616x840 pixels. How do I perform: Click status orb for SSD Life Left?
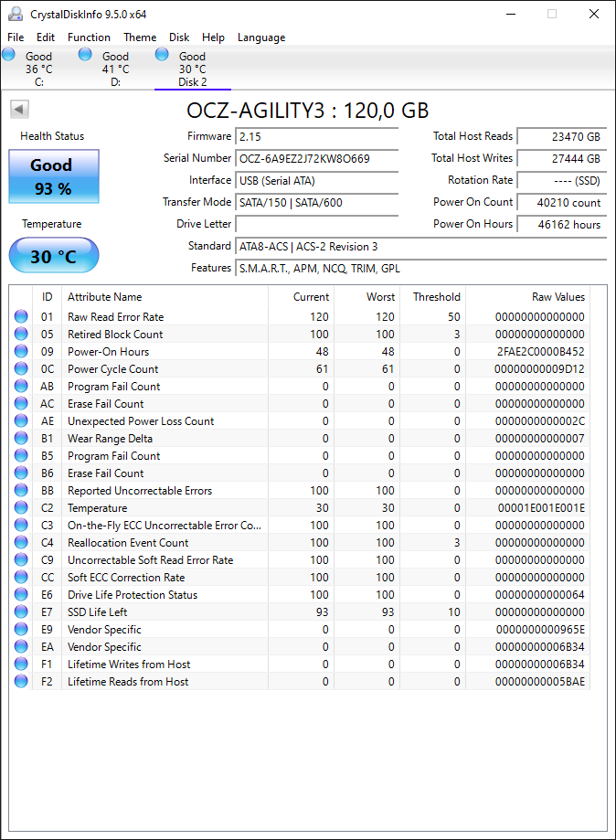(x=21, y=611)
